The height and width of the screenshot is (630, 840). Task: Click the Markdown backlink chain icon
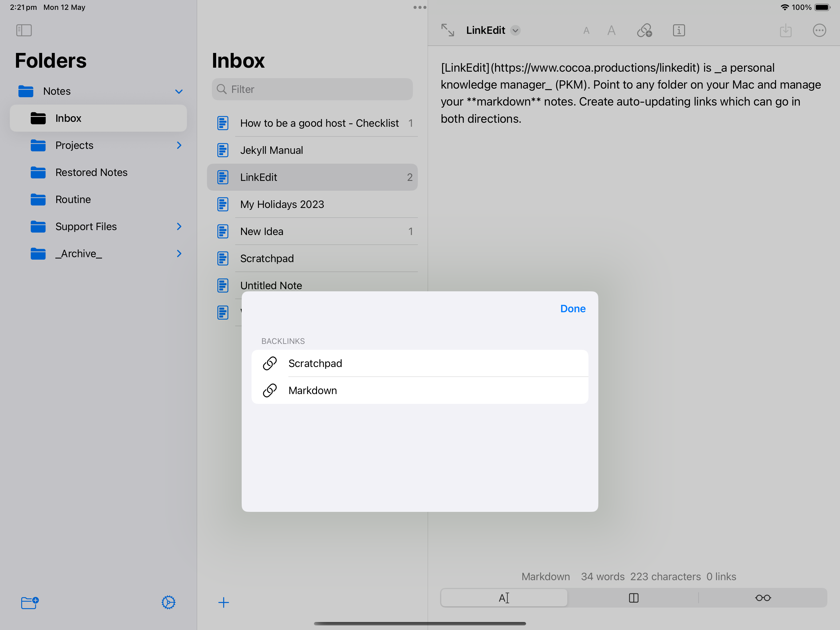(x=270, y=390)
